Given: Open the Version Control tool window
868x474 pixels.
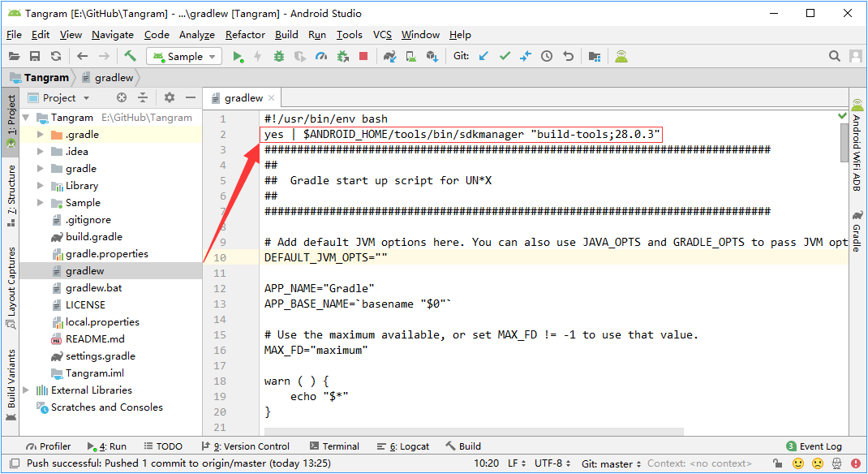Looking at the screenshot, I should [245, 446].
